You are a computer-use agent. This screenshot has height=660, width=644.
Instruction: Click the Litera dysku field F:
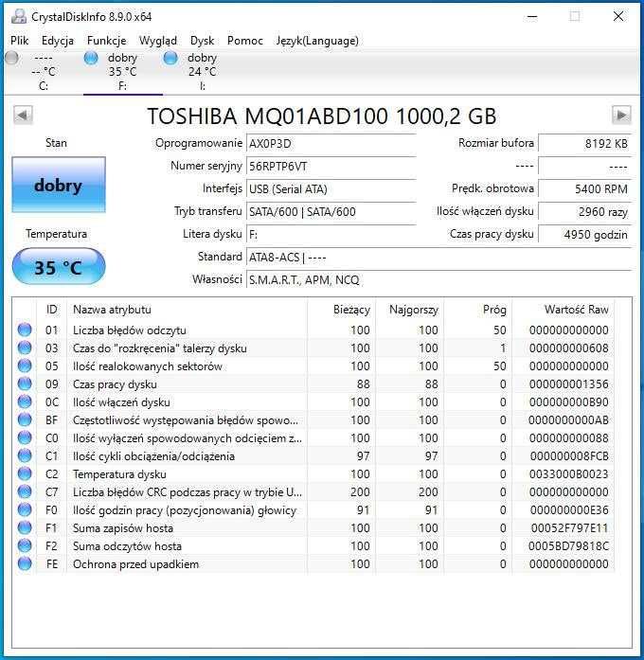coord(331,235)
